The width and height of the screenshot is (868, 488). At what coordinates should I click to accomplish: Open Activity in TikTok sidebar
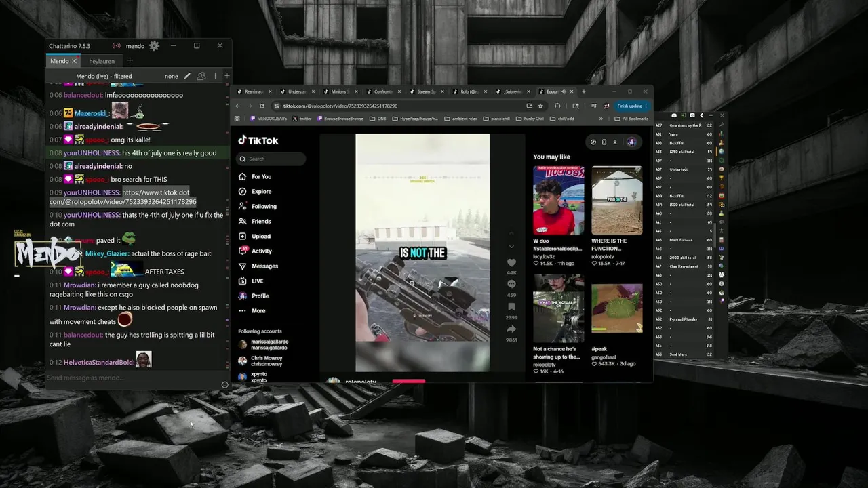tap(256, 251)
